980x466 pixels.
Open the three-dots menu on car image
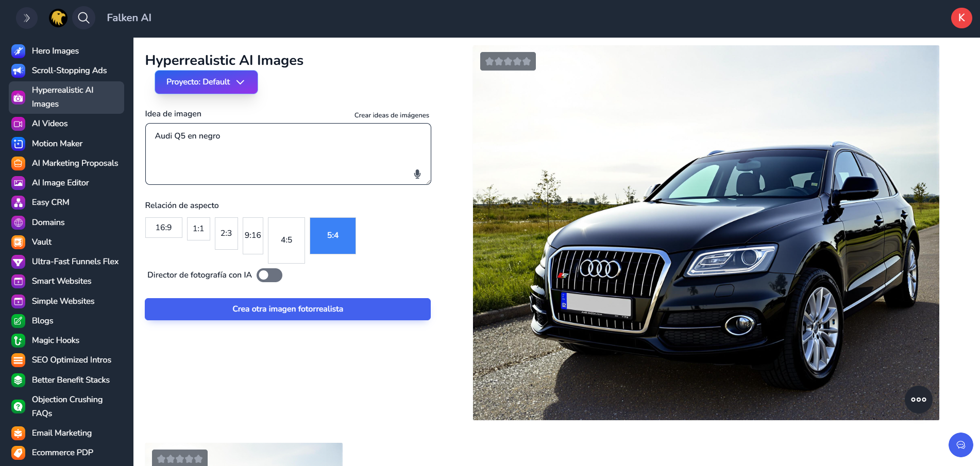(x=918, y=400)
